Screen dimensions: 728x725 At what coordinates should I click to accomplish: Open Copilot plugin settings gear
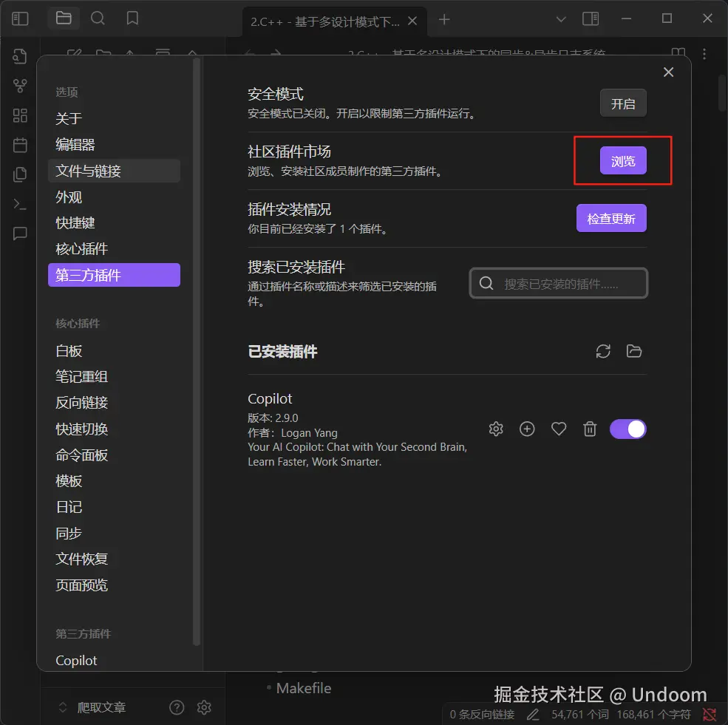pos(496,429)
